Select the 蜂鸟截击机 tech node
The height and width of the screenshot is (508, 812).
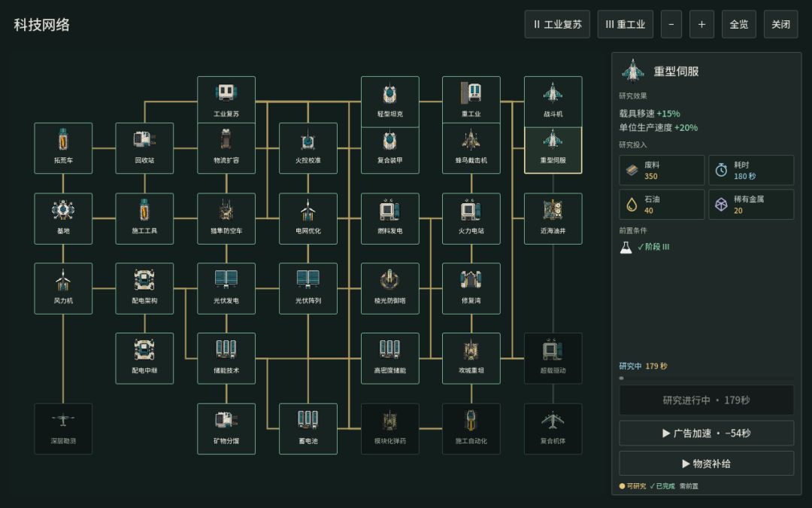click(471, 148)
